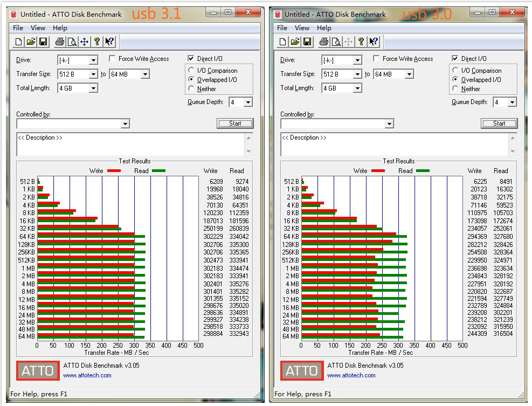Image resolution: width=532 pixels, height=406 pixels.
Task: Click the Open folder icon in the left window
Action: click(31, 42)
